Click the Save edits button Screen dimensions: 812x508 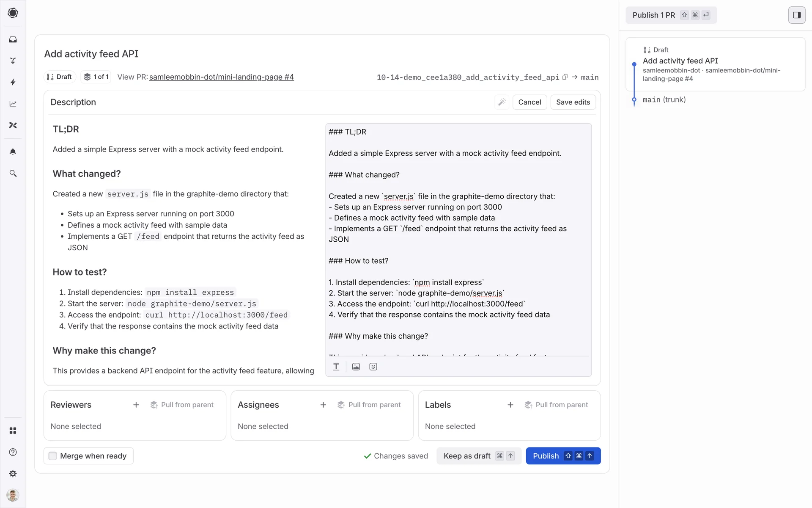click(573, 102)
